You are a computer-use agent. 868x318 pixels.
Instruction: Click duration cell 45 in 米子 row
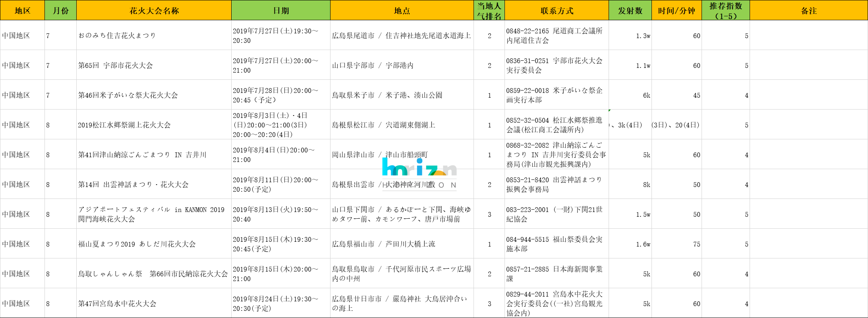click(x=677, y=95)
